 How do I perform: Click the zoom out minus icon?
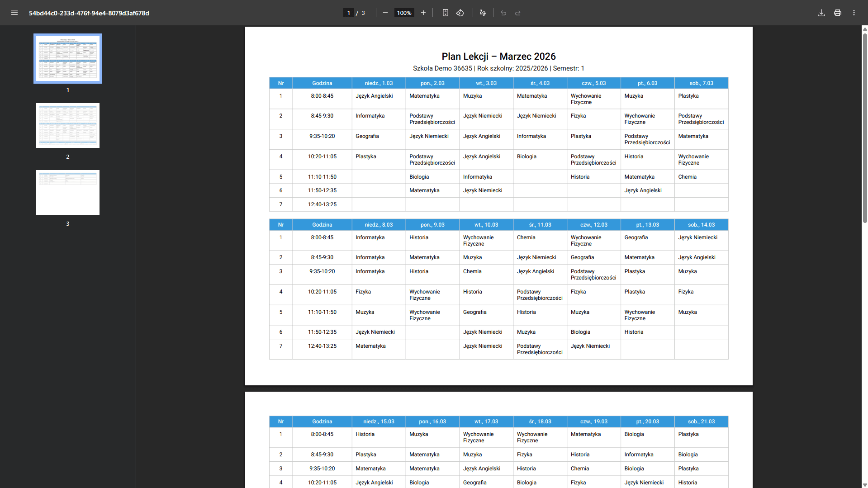point(385,13)
